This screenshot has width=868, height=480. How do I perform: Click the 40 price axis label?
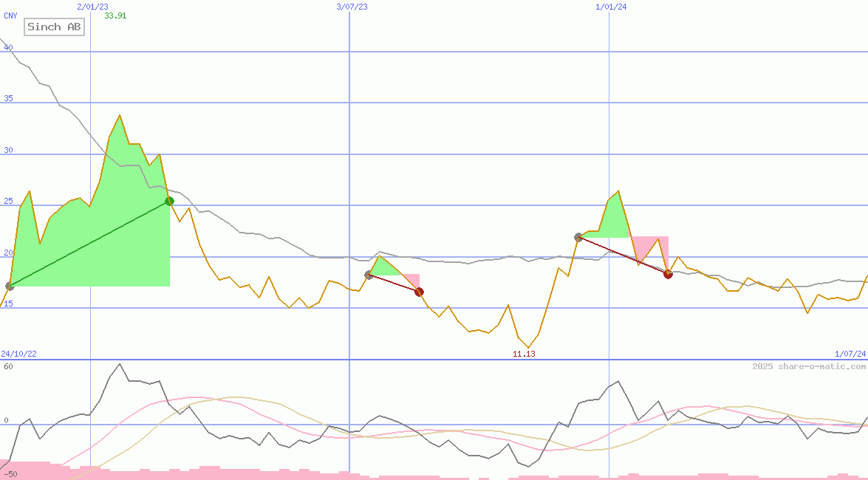(8, 47)
